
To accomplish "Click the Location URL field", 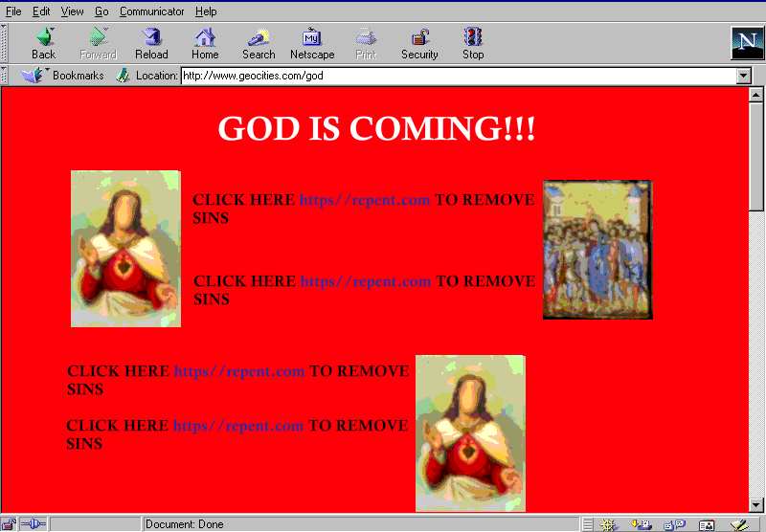I will pyautogui.click(x=459, y=76).
